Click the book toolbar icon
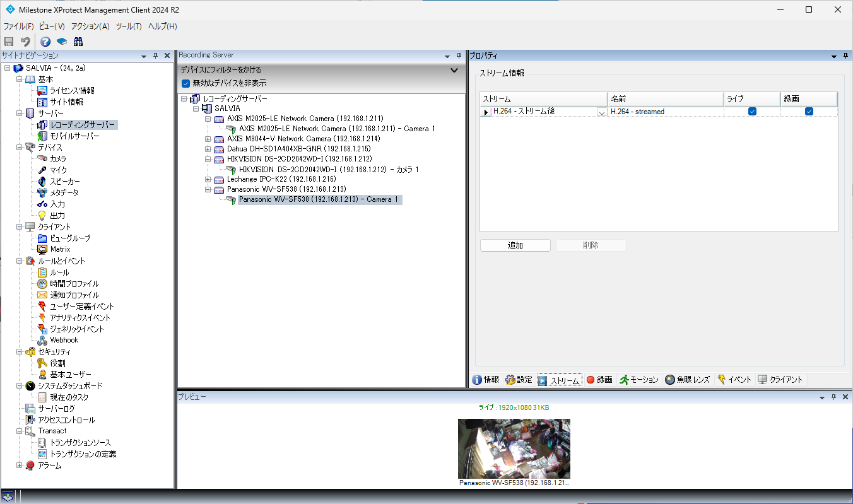 coord(62,42)
